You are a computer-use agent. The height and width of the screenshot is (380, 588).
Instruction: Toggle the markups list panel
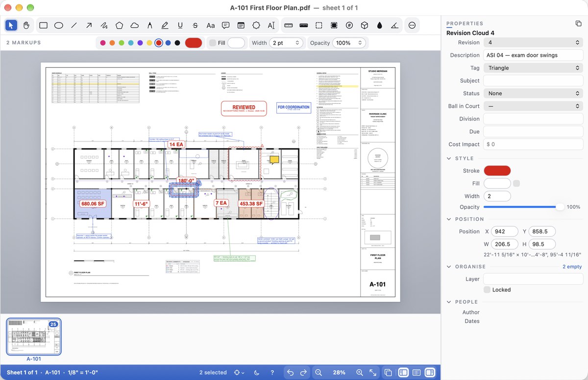click(416, 373)
